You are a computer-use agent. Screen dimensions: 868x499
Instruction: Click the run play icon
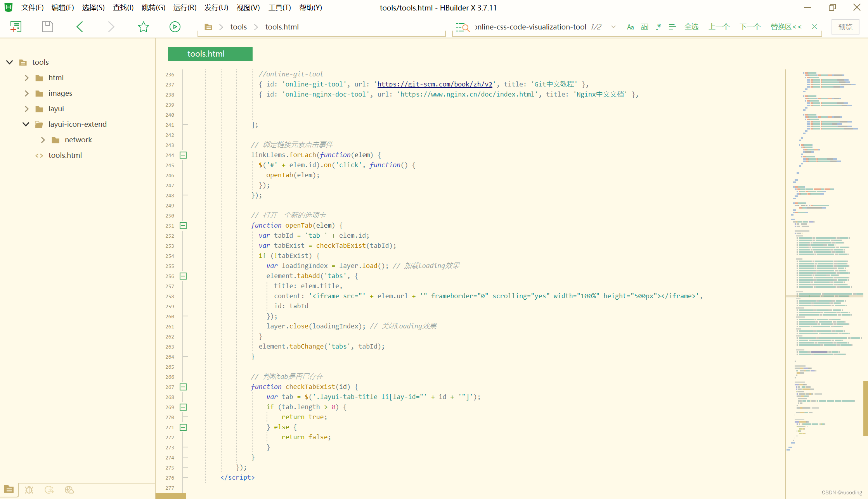click(175, 27)
